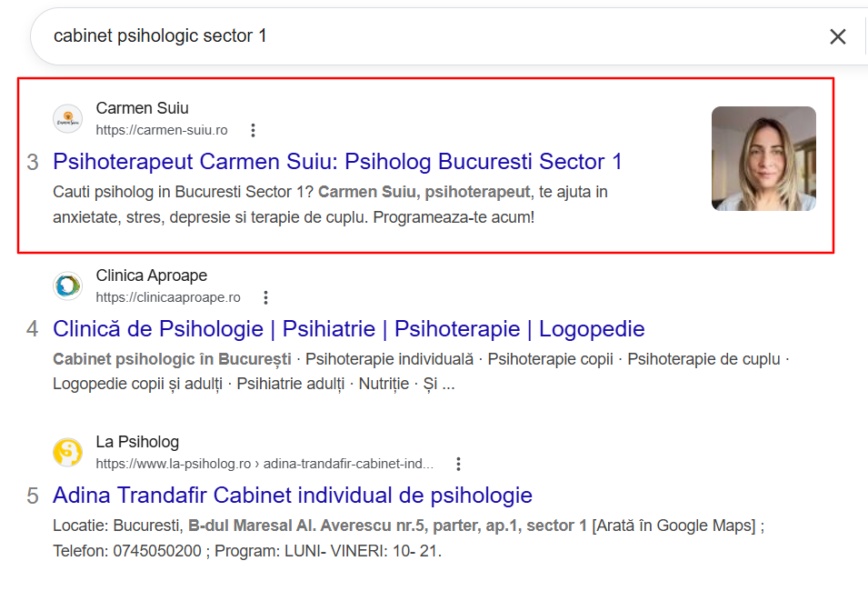Image resolution: width=868 pixels, height=591 pixels.
Task: Clear the search query with X icon
Action: pos(838,36)
